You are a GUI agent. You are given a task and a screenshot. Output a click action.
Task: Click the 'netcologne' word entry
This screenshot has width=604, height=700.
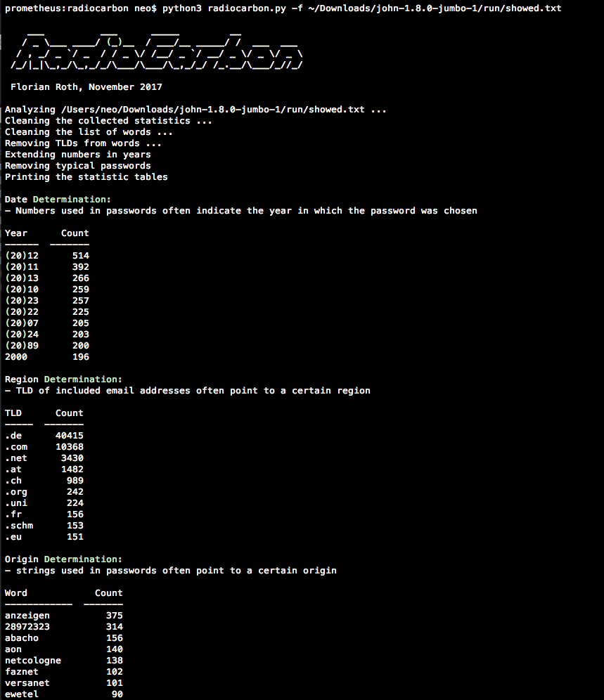click(x=33, y=661)
